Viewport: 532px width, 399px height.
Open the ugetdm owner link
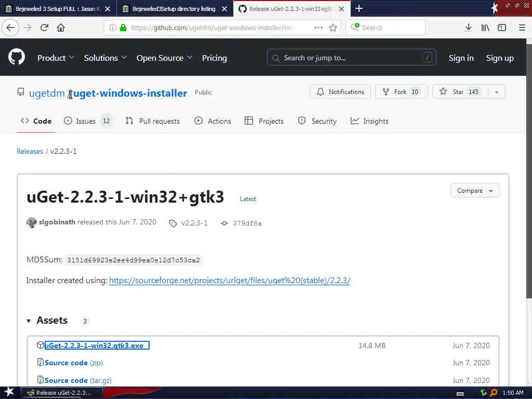[x=47, y=93]
